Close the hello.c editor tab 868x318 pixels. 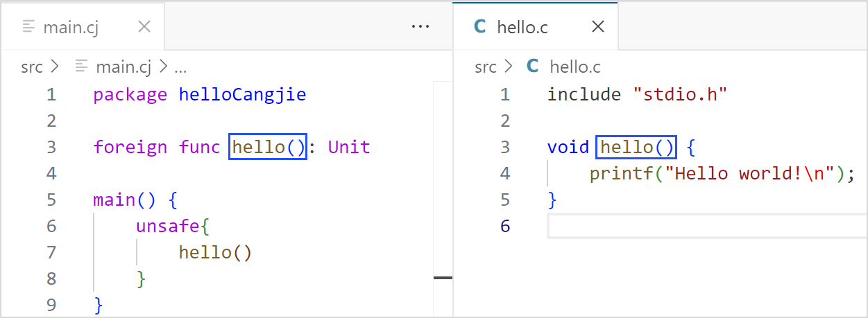pyautogui.click(x=597, y=27)
